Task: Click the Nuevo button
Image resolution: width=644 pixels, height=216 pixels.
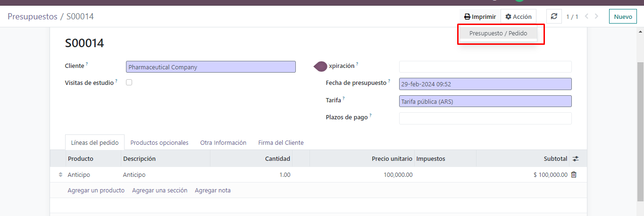Action: pos(623,17)
